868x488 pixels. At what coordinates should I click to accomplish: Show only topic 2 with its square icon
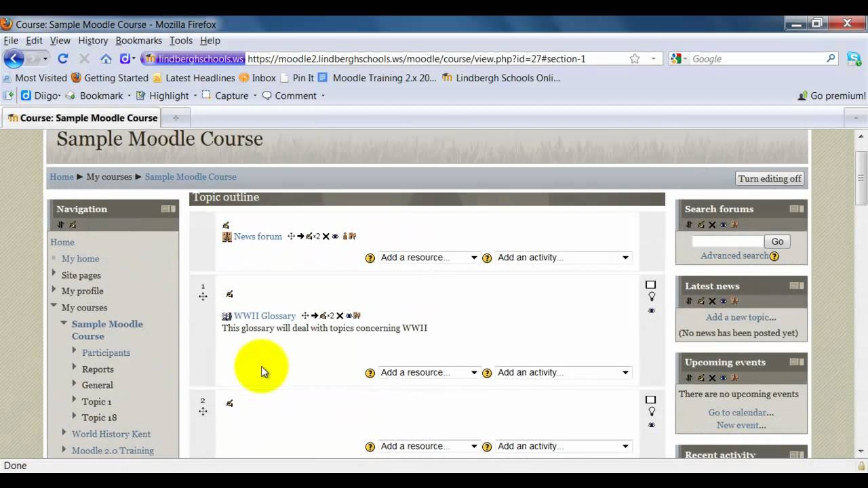[x=651, y=400]
